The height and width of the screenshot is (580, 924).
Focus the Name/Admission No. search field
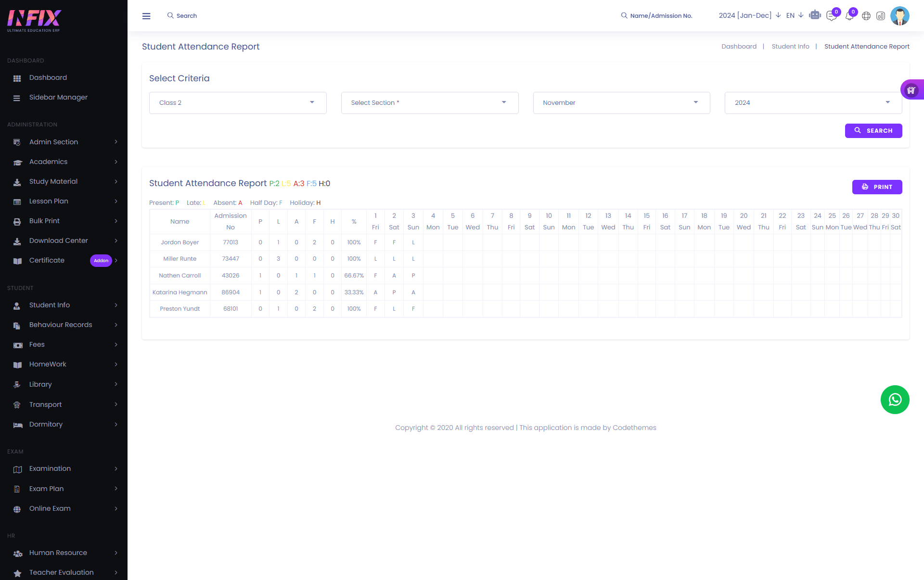click(x=661, y=16)
